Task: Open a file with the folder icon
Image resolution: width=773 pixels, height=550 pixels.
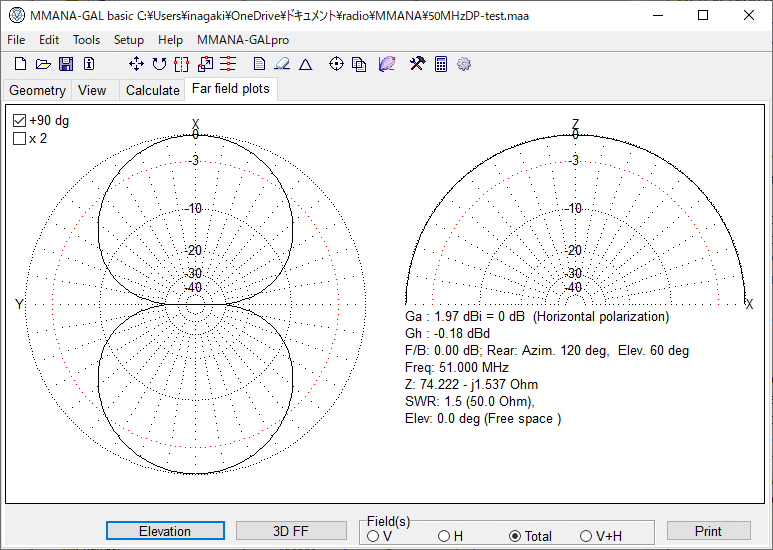Action: pyautogui.click(x=43, y=64)
